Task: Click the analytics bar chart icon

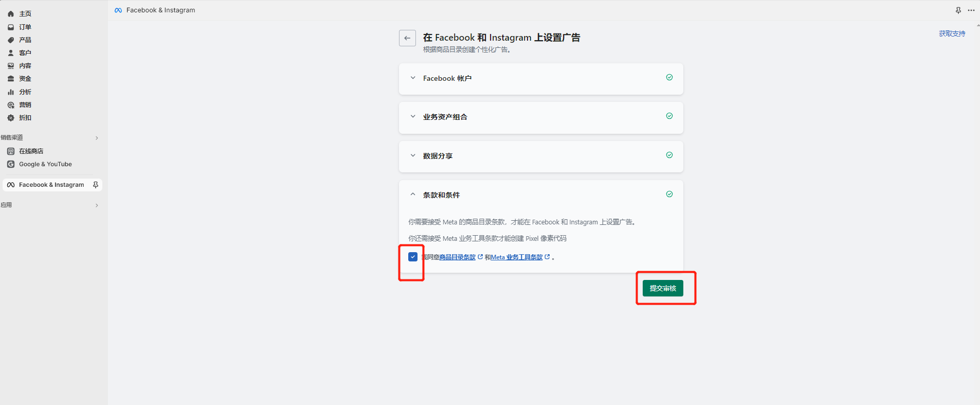Action: point(11,92)
